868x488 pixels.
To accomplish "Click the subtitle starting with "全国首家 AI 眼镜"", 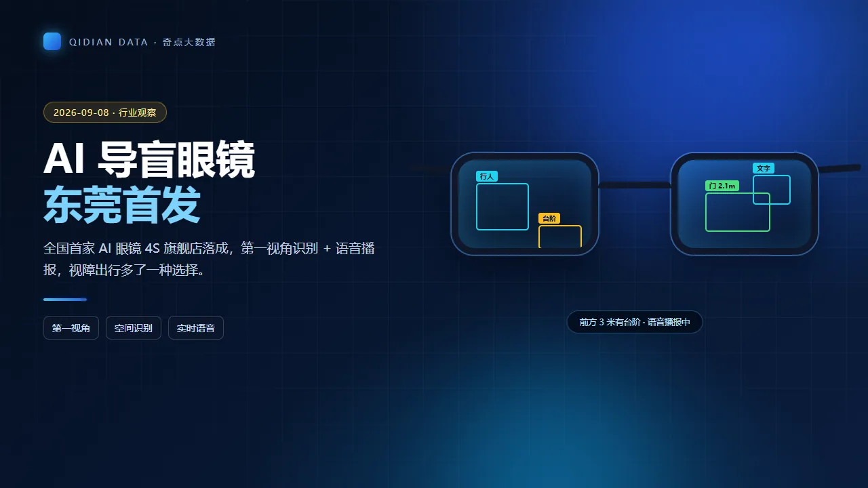I will click(209, 259).
